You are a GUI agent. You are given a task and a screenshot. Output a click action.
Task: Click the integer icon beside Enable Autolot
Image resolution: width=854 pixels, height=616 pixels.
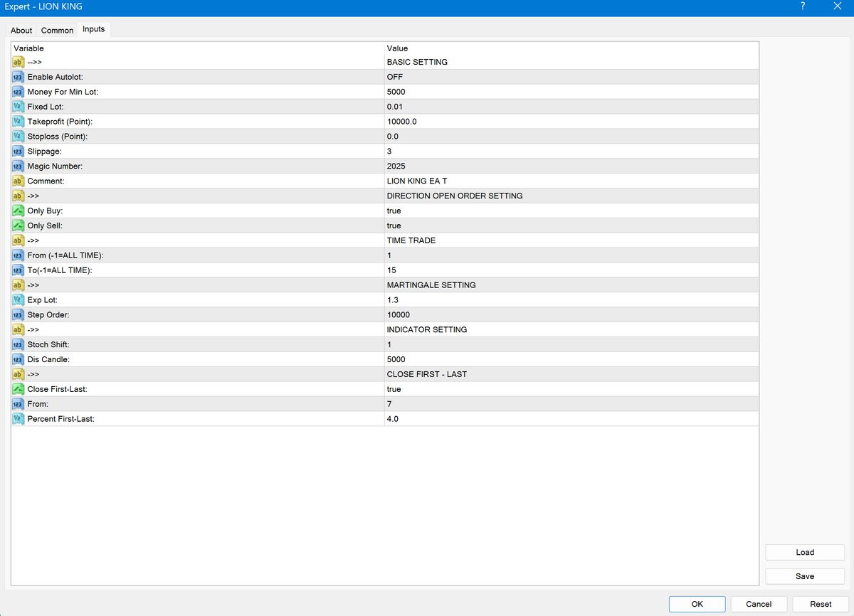(x=19, y=77)
